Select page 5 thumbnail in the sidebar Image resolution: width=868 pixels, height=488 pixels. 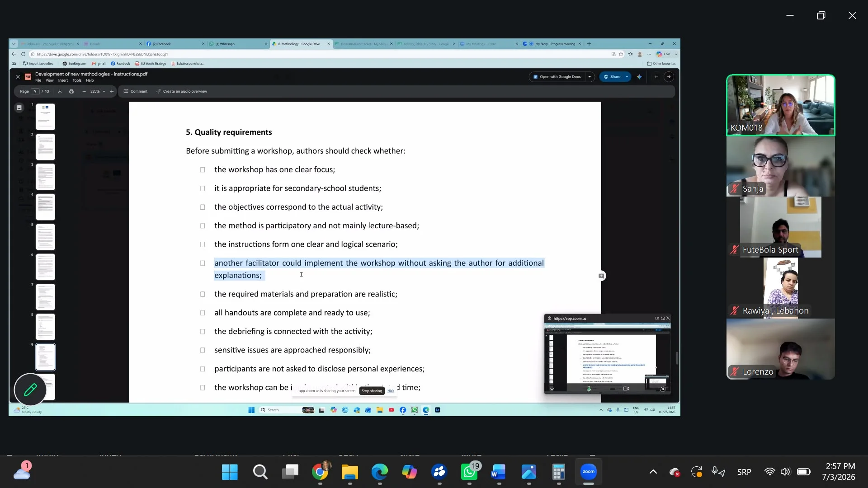pos(45,237)
